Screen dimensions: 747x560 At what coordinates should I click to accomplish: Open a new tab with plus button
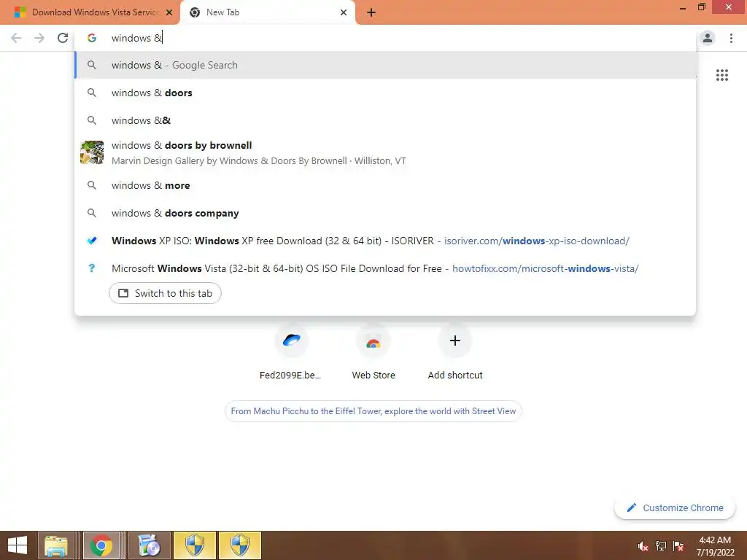tap(371, 13)
